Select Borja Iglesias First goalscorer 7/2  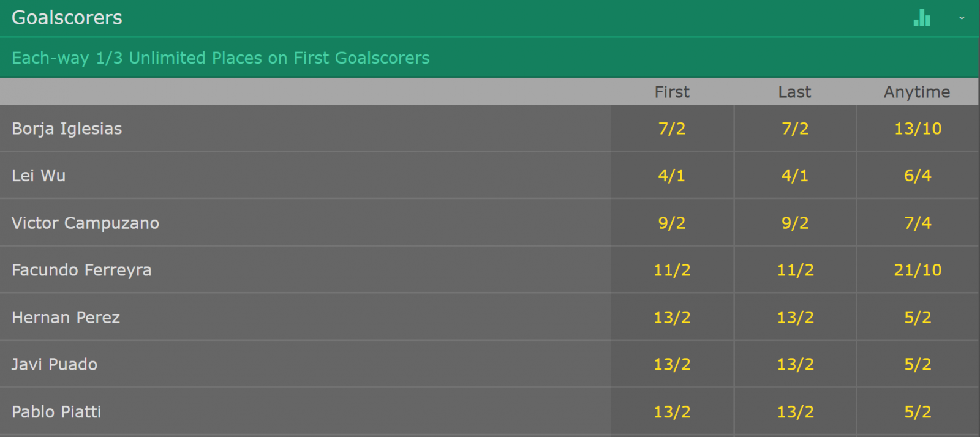point(672,129)
